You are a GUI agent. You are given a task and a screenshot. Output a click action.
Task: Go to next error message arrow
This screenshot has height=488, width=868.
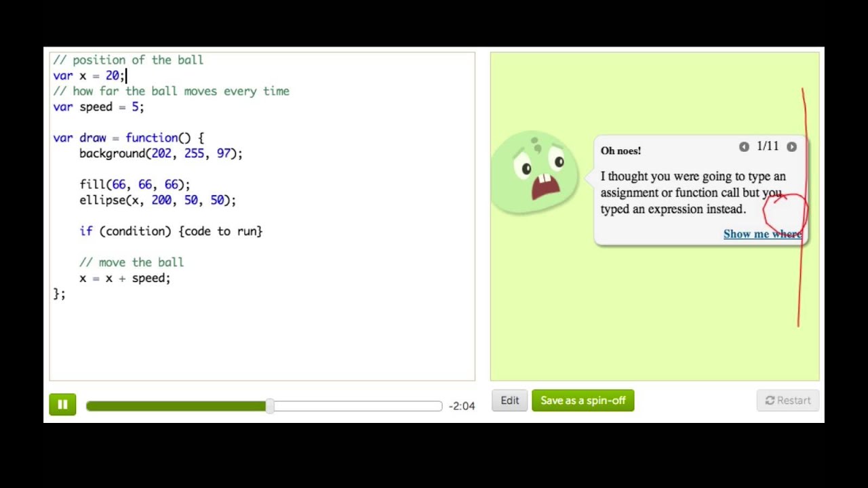tap(791, 146)
